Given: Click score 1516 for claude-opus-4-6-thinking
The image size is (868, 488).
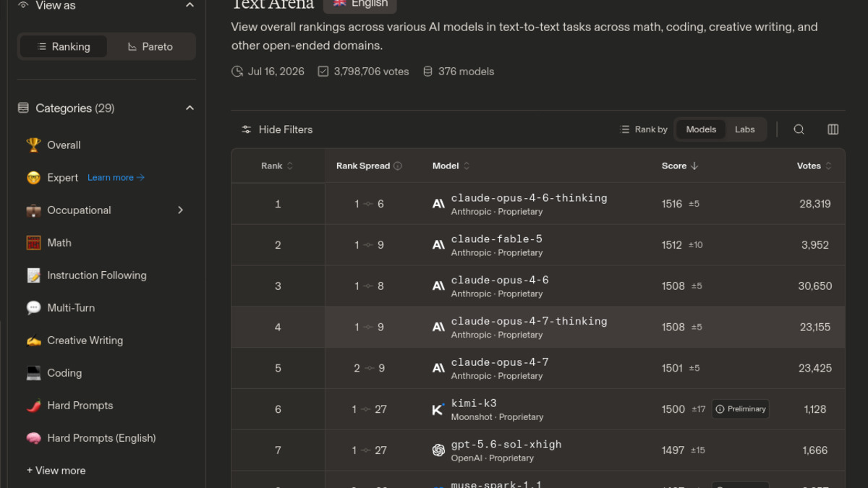Looking at the screenshot, I should (672, 204).
